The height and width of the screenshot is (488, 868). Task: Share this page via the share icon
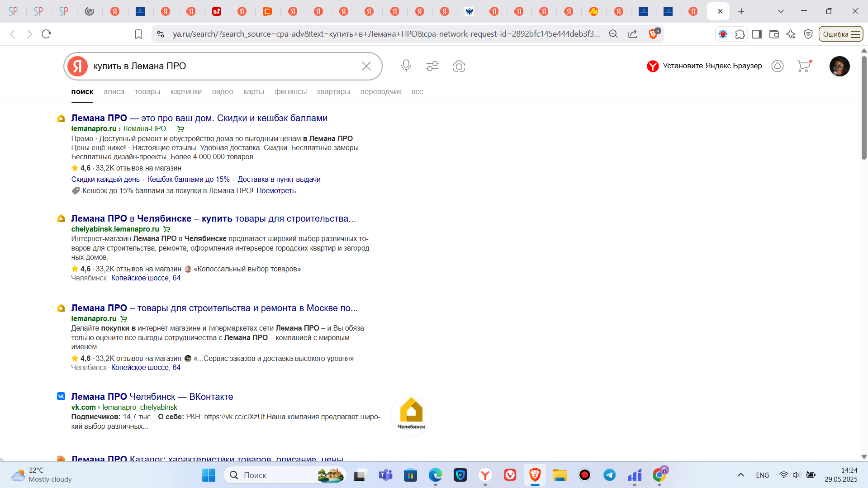[x=632, y=34]
